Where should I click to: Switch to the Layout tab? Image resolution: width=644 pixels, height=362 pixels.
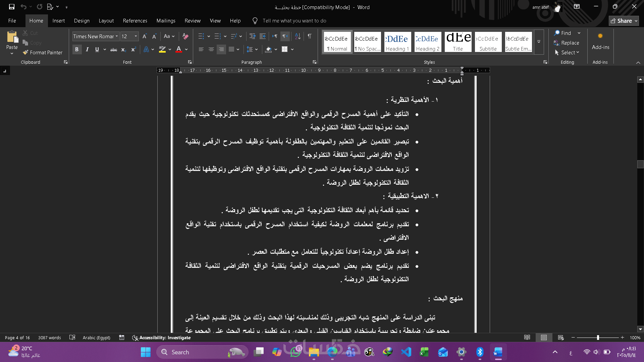pyautogui.click(x=106, y=21)
